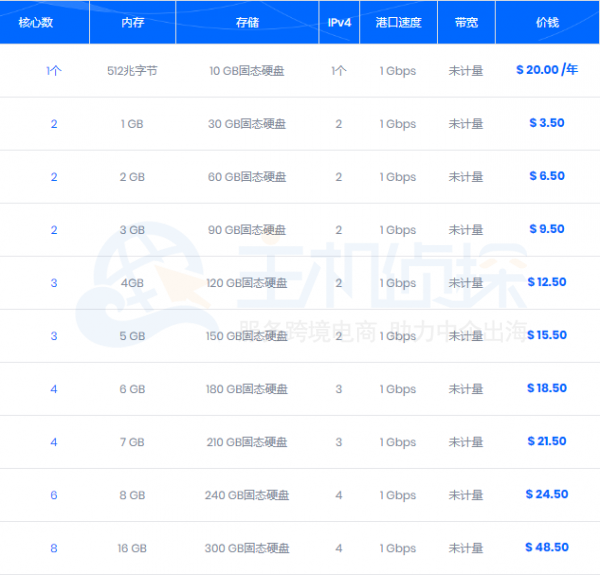600x575 pixels.
Task: Select the 内存 column header
Action: point(132,22)
